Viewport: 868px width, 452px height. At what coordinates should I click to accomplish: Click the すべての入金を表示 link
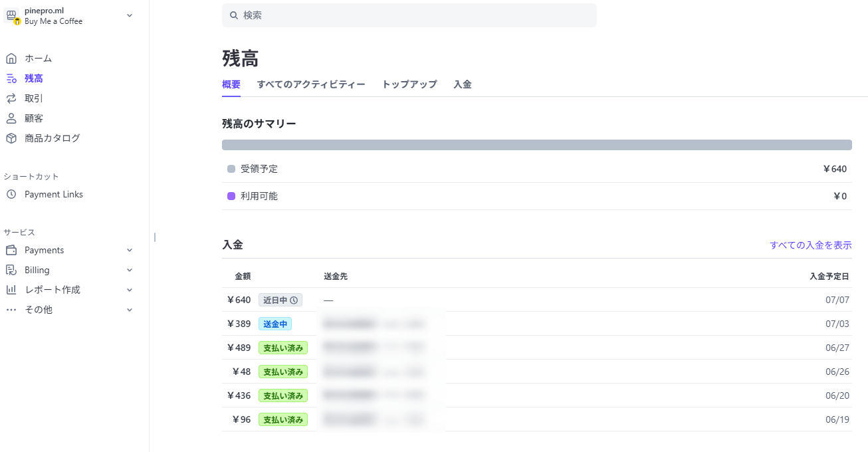tap(810, 245)
